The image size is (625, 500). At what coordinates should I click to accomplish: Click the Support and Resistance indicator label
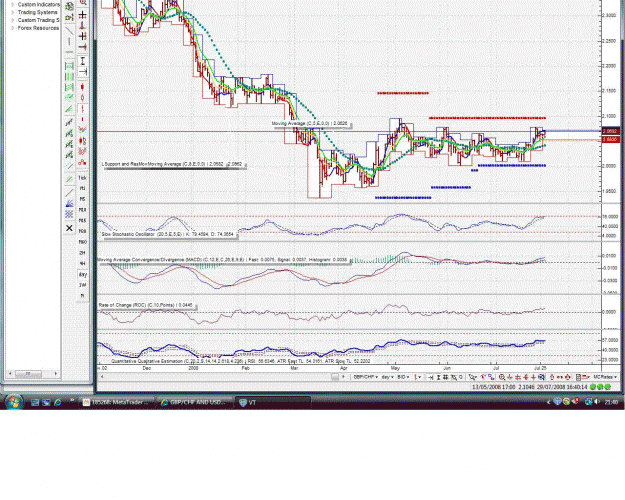[172, 164]
